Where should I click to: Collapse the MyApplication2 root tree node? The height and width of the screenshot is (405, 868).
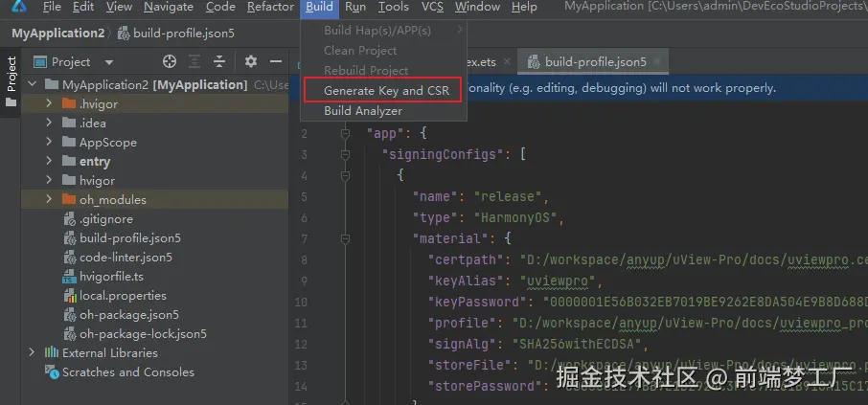(33, 84)
